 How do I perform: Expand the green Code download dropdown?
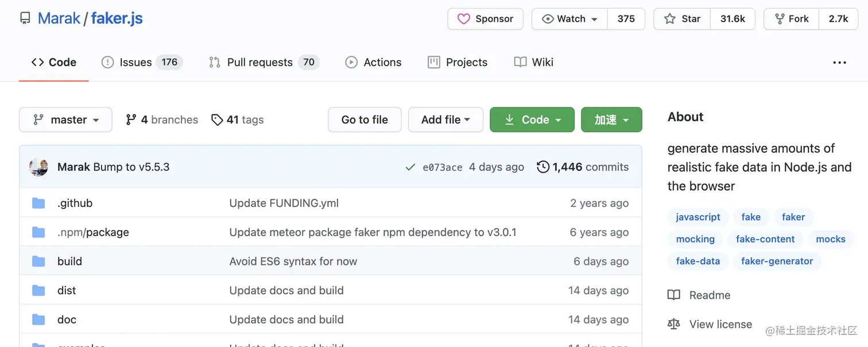coord(532,119)
